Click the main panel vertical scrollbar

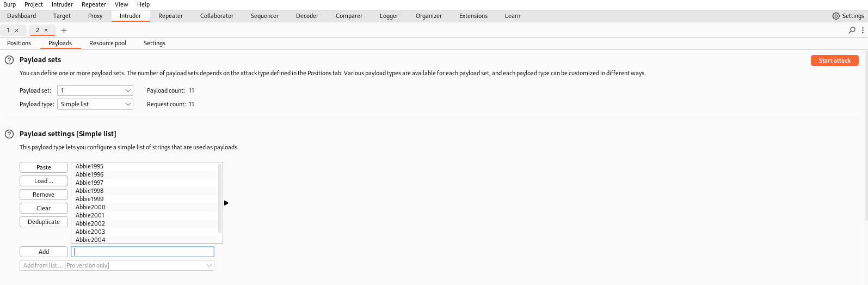[x=865, y=136]
